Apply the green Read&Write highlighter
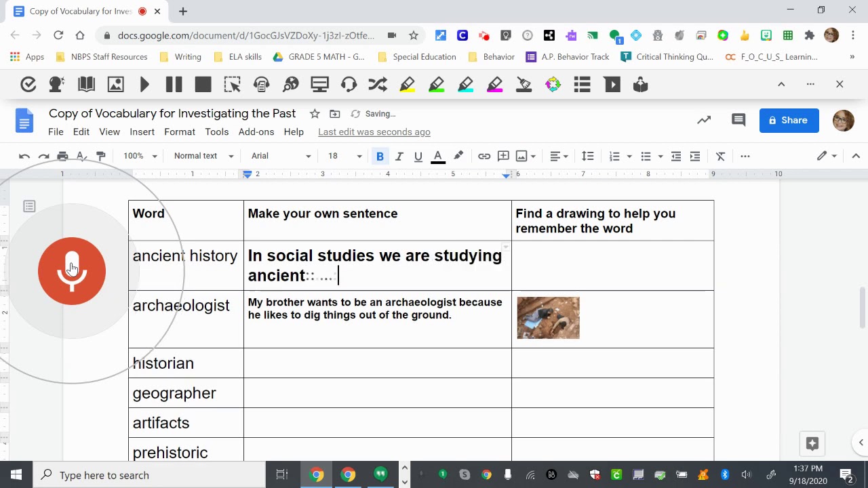The height and width of the screenshot is (488, 868). [x=436, y=85]
